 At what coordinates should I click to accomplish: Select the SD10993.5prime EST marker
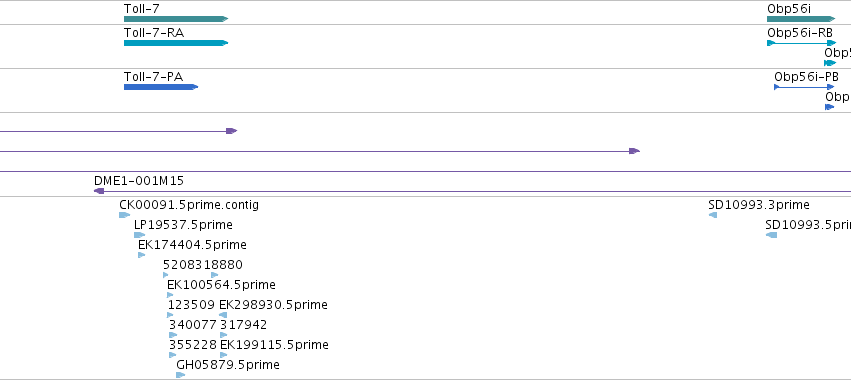[x=771, y=235]
